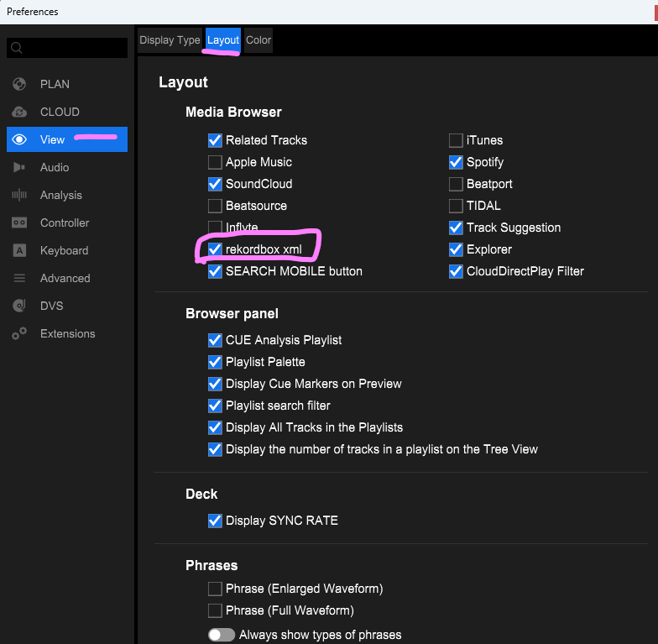The image size is (658, 644).
Task: Enable Inflyte checkbox
Action: (x=215, y=227)
